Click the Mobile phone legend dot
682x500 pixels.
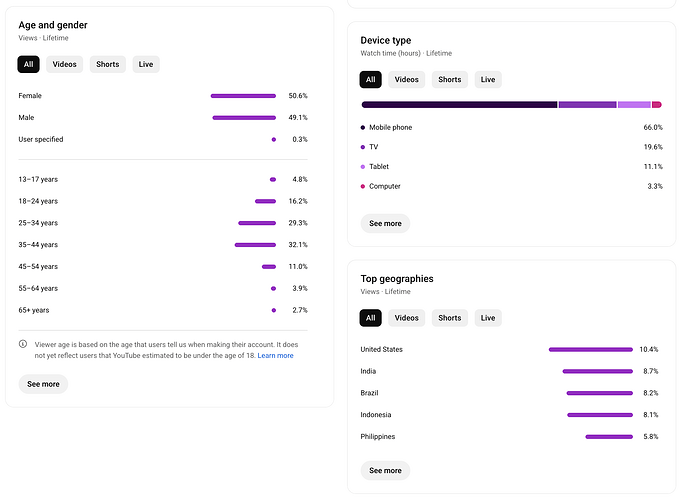point(363,128)
